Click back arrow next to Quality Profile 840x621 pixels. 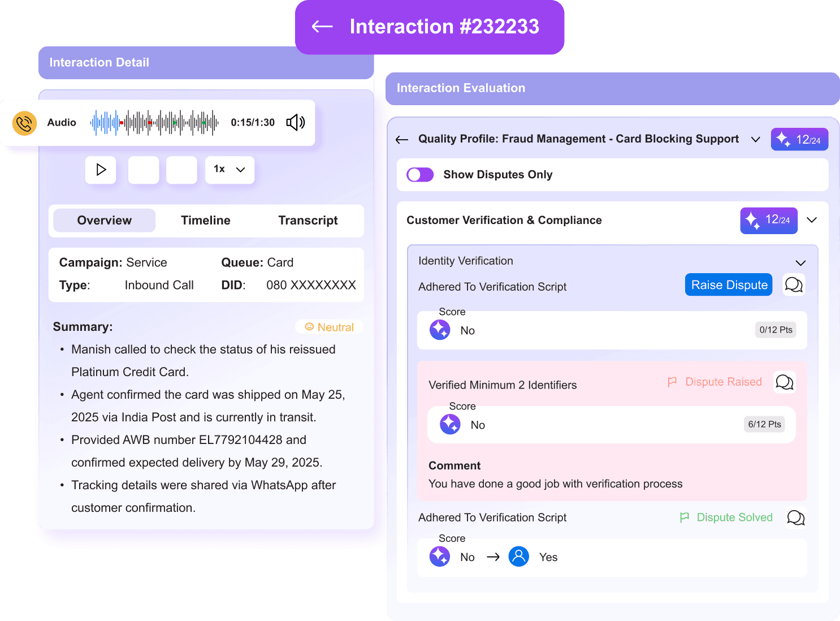402,140
